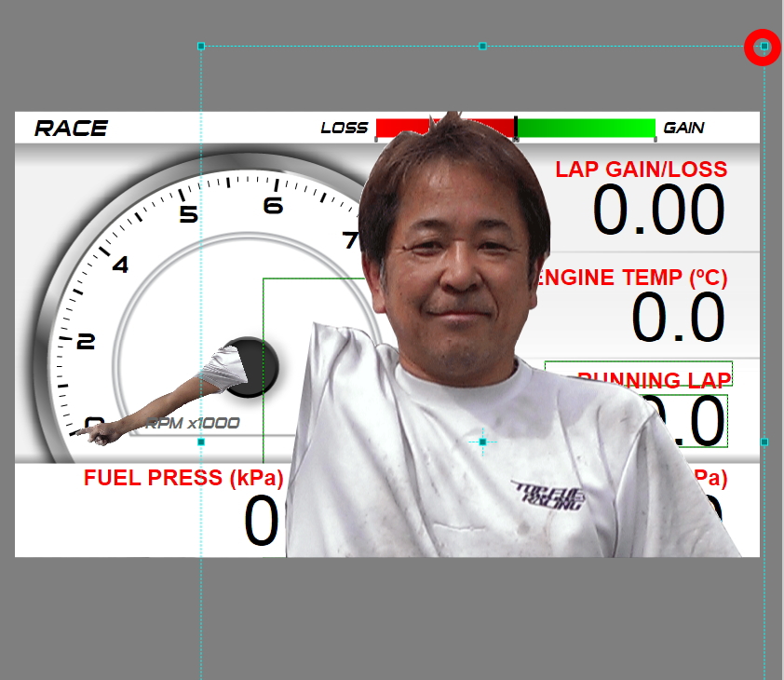Click the top-right corner selection handle

[x=764, y=47]
